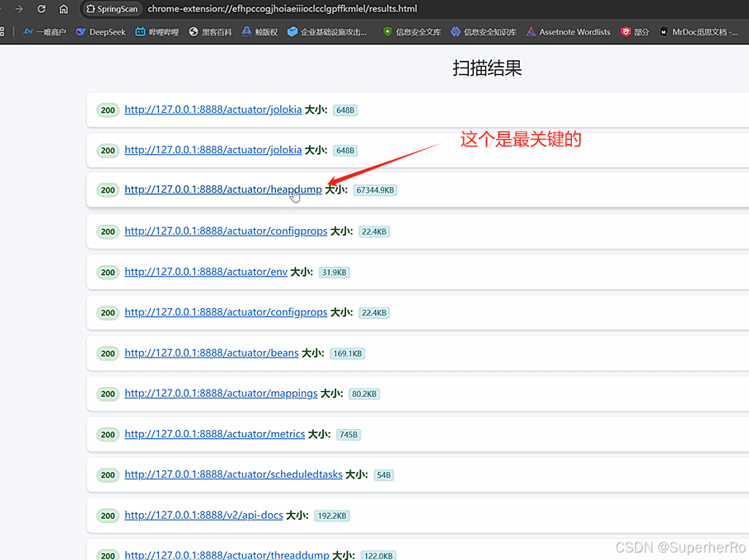Open the Assetnote Wordlists bookmark
This screenshot has width=749, height=560.
point(569,32)
